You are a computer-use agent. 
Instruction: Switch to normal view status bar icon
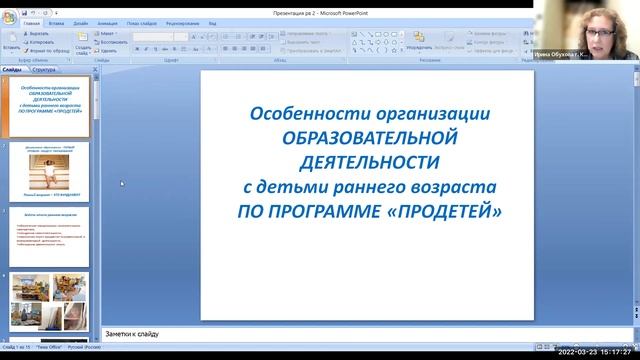coord(539,347)
